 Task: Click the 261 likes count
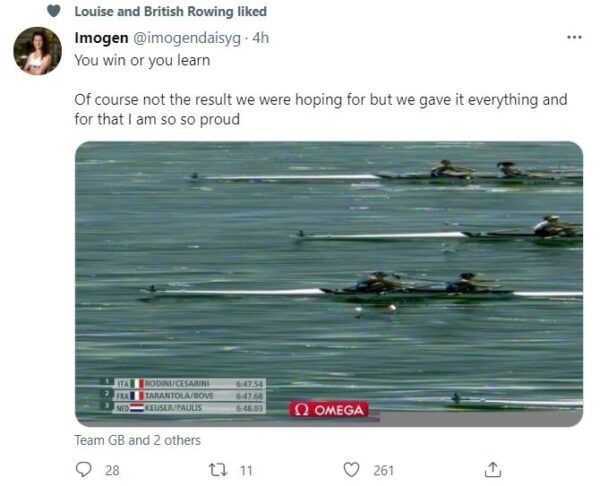[383, 470]
